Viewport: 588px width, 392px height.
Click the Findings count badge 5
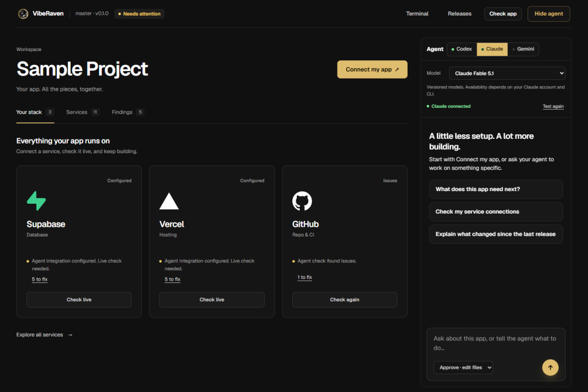pos(140,112)
